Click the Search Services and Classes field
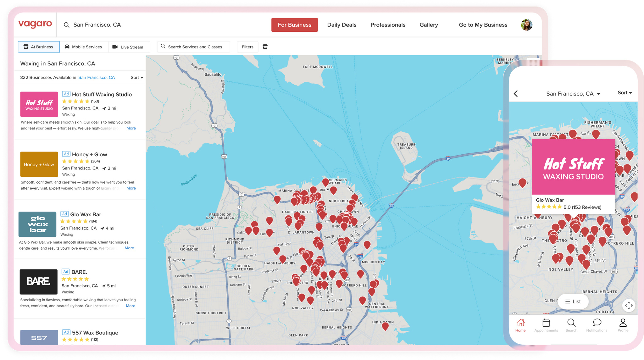This screenshot has height=360, width=644. 193,47
